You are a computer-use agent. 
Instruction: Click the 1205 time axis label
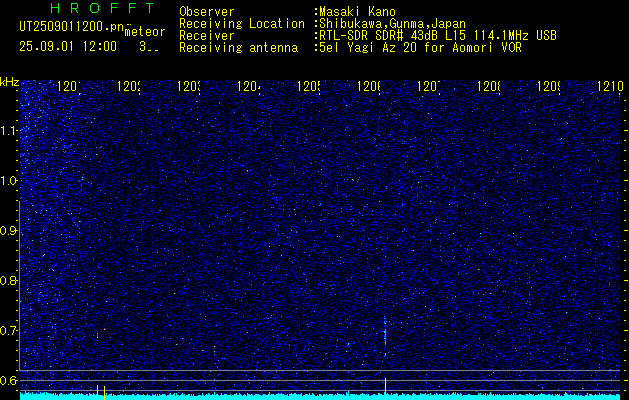pos(309,86)
